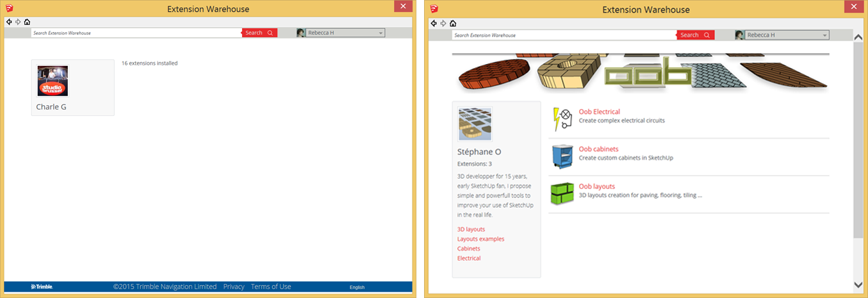The width and height of the screenshot is (868, 298).
Task: Open the Terms of Use footer link
Action: coord(271,286)
